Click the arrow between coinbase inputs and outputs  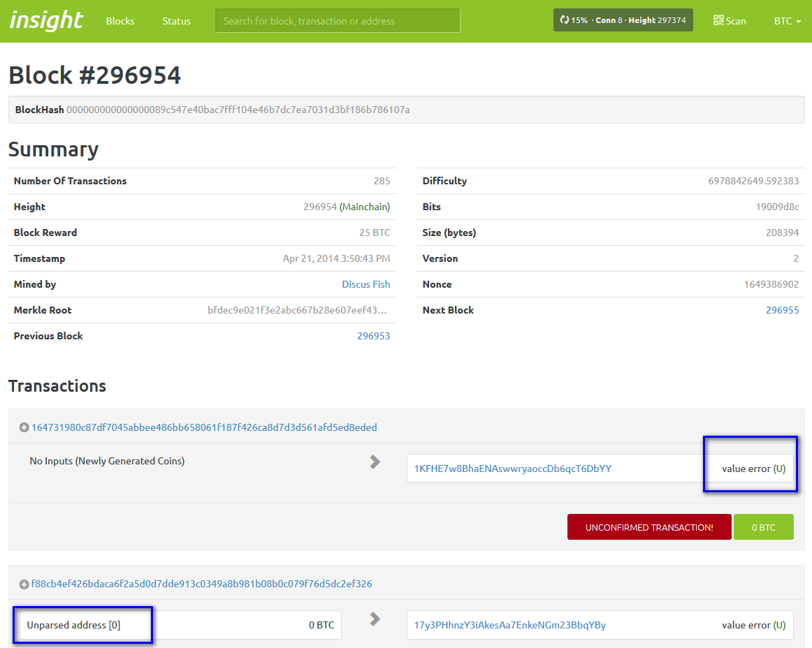pyautogui.click(x=375, y=462)
